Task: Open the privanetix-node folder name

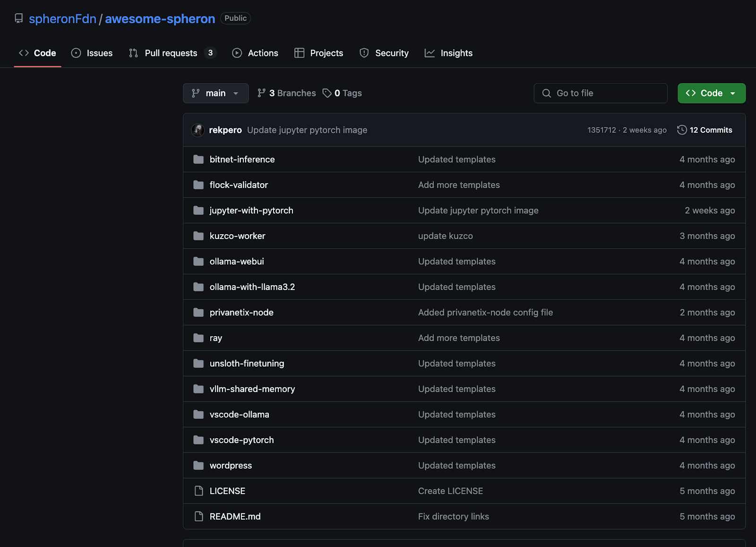Action: click(241, 312)
